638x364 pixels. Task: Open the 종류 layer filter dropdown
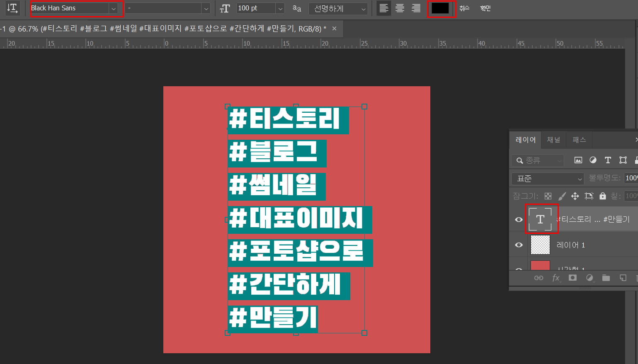(538, 160)
